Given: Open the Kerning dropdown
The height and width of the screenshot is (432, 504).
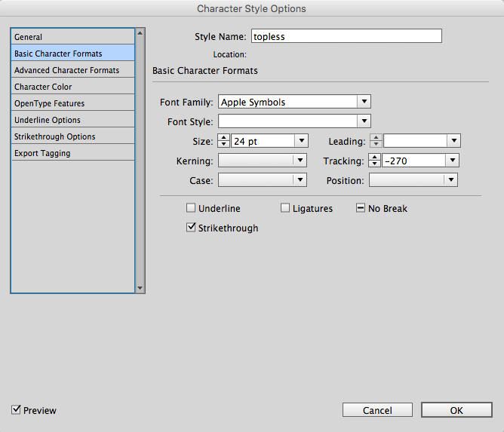Looking at the screenshot, I should [263, 161].
